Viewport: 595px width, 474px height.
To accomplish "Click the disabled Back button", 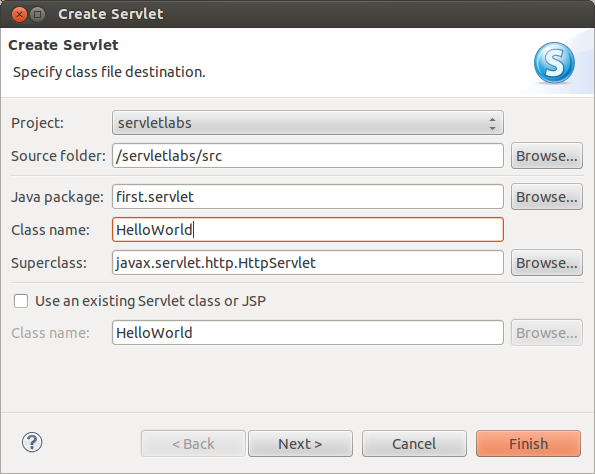I will pyautogui.click(x=193, y=444).
